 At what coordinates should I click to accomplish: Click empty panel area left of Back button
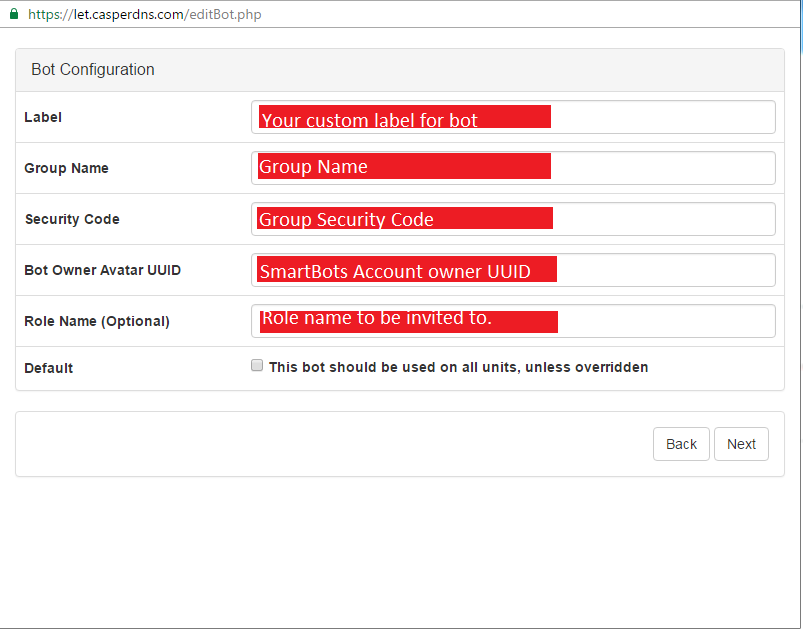tap(333, 444)
